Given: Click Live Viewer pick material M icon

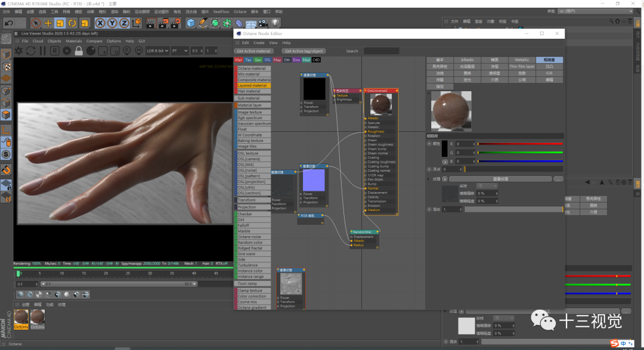Looking at the screenshot, I should pos(139,51).
